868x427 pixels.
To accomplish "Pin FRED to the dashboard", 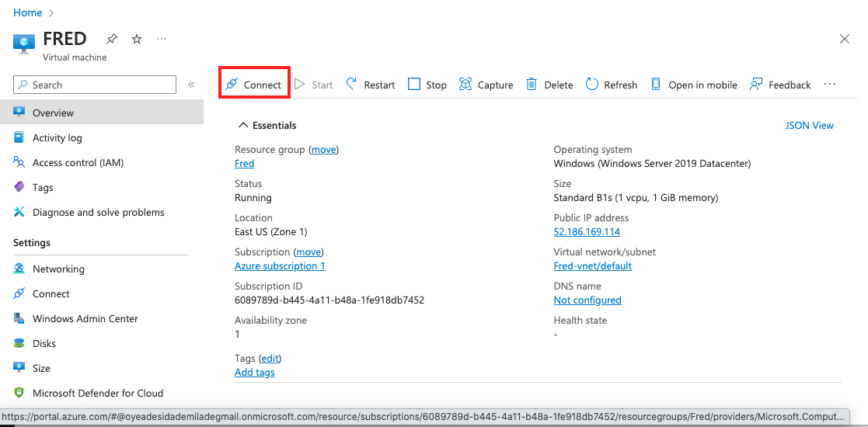I will (112, 39).
